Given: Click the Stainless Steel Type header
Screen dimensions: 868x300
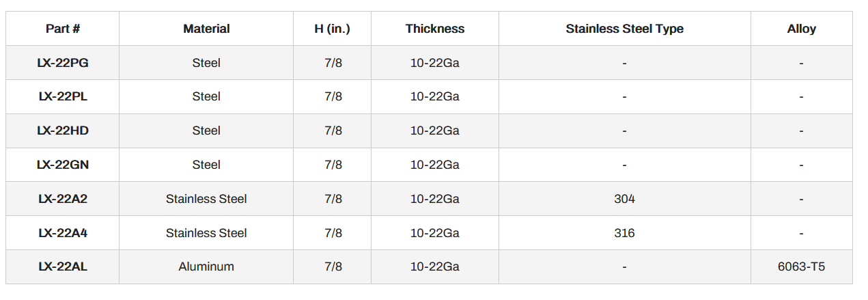Looking at the screenshot, I should [624, 29].
